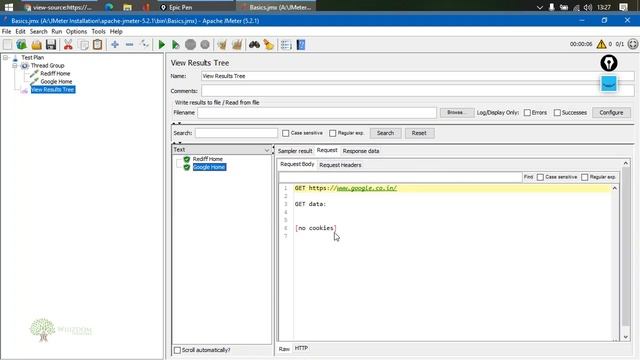Open the Run menu
Screen dimensions: 640x360
(57, 31)
